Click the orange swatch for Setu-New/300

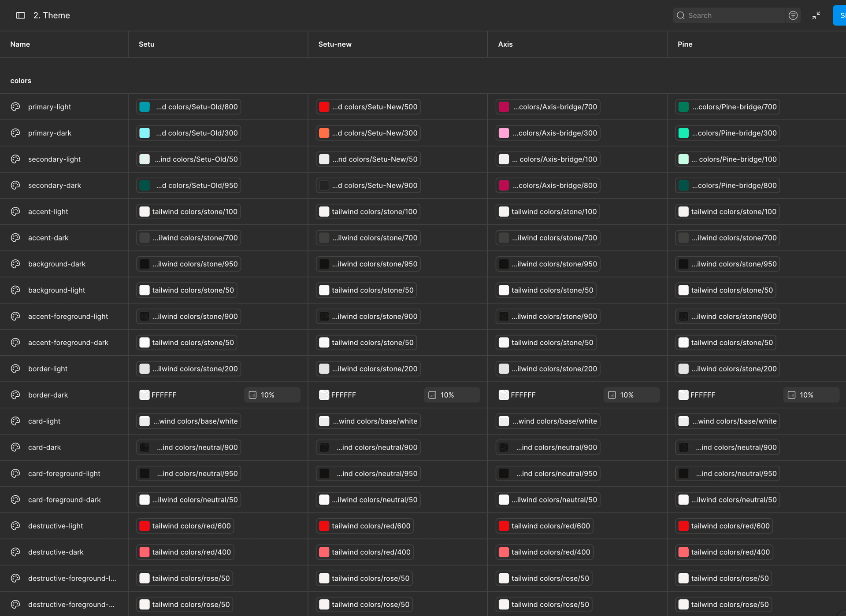324,133
